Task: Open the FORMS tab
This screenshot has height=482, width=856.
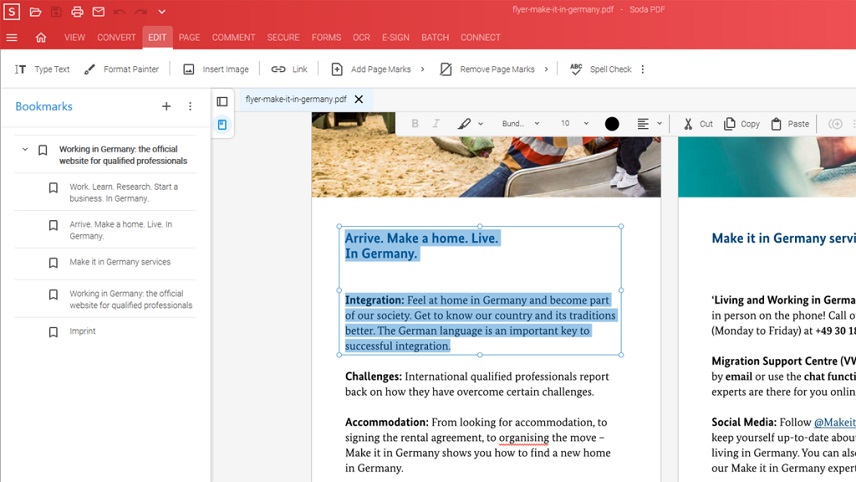Action: 326,38
